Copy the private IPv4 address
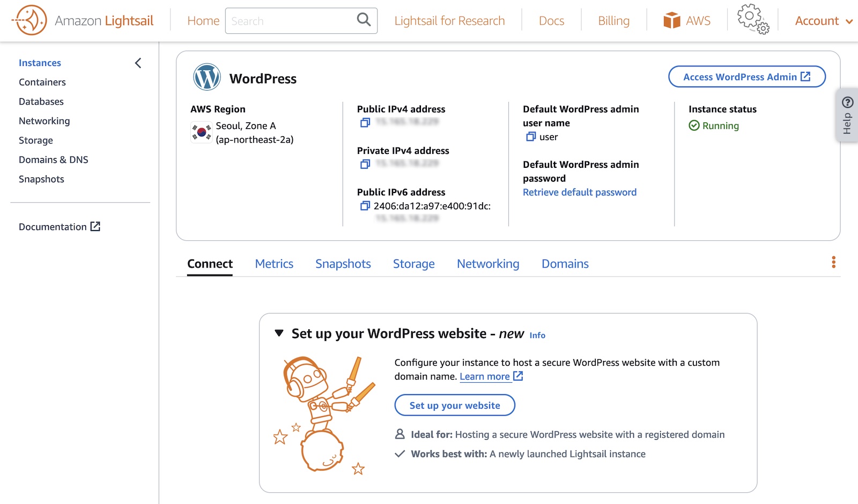Viewport: 858px width, 504px height. click(365, 164)
